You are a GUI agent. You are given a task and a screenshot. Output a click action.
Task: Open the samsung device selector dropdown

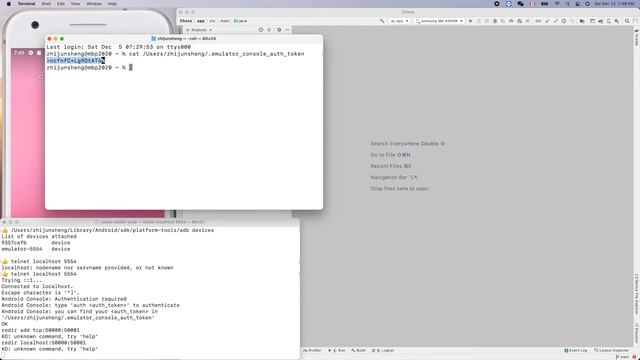440,21
